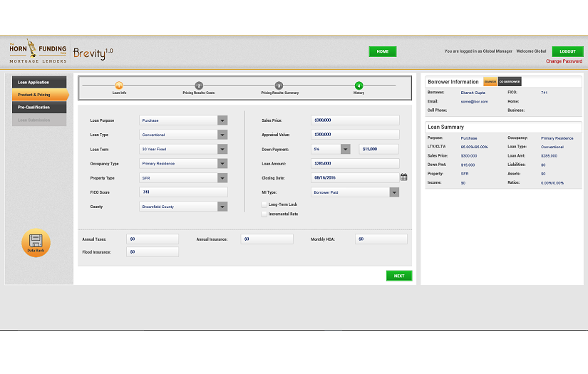Go to step 3 Pricing Results-Summary circle

point(279,85)
